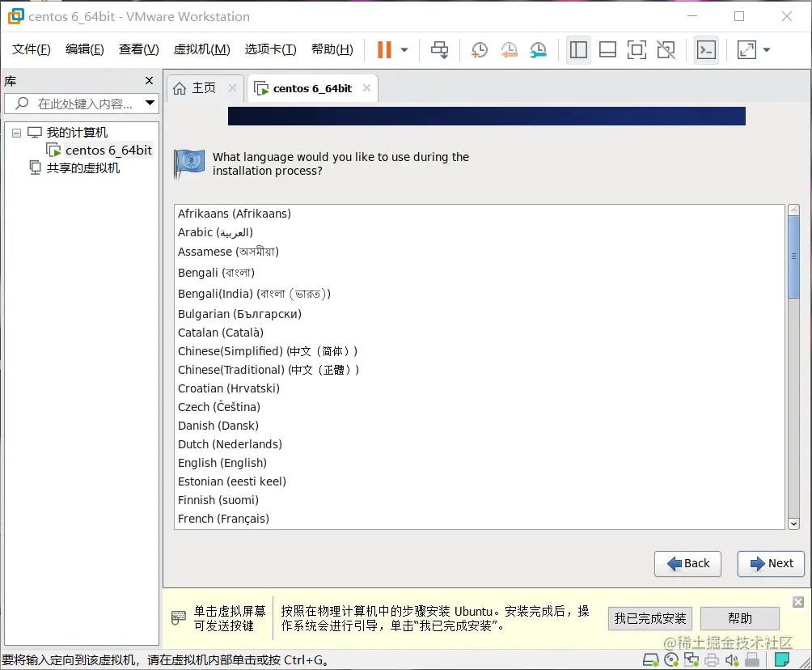Select Chinese(Simplified) language
This screenshot has height=670, width=812.
click(x=480, y=351)
